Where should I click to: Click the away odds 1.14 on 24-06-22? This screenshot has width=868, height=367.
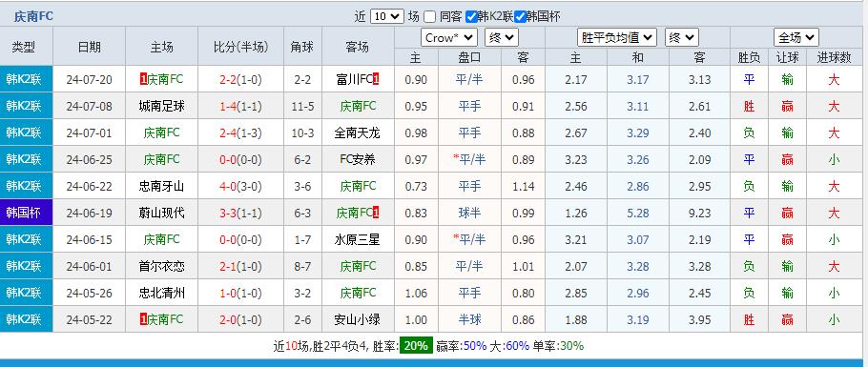[x=523, y=186]
